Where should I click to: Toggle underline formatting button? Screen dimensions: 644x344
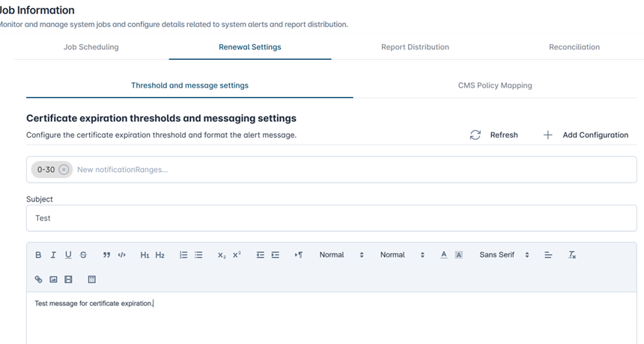(x=68, y=255)
